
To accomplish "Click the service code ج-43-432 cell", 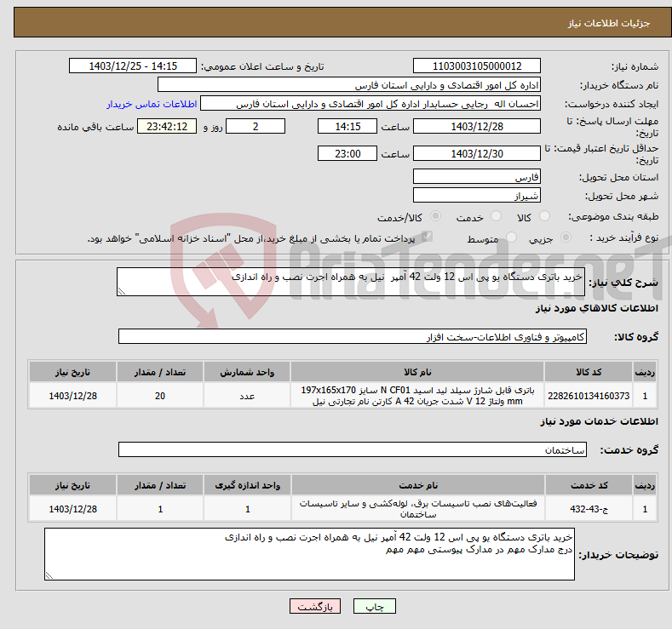I will 589,509.
